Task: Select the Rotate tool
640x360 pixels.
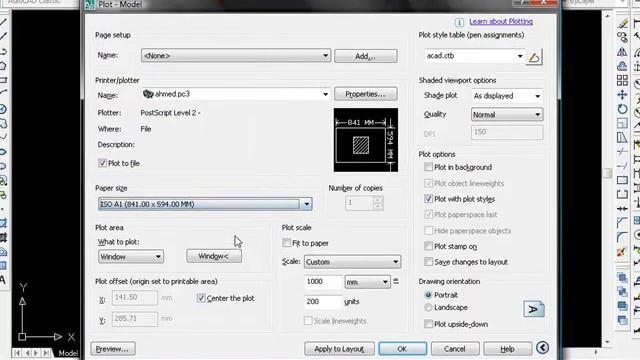Action: pos(622,109)
